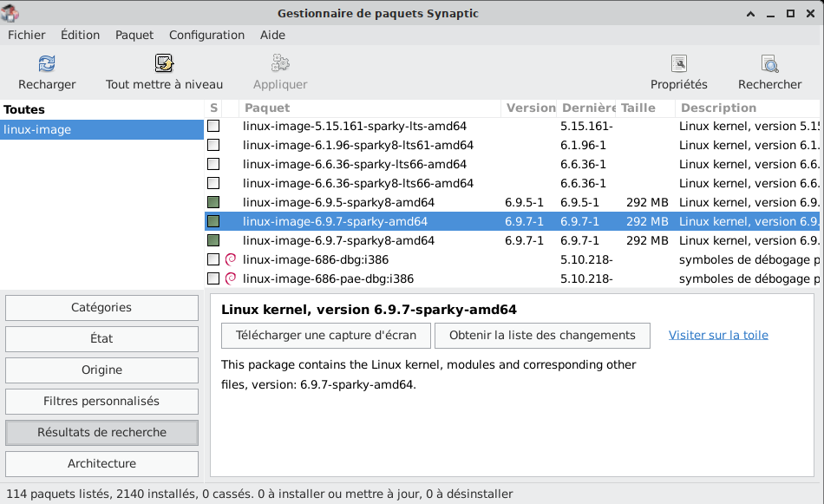The height and width of the screenshot is (504, 824).
Task: Toggle installed box for linux-image-6.9.5-sparky8-amd64
Action: point(213,202)
